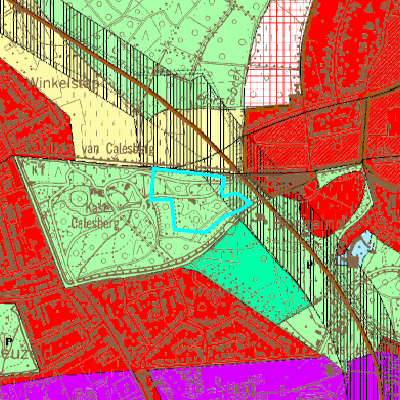This screenshot has height=400, width=400.
Task: Click the pink grid-hatched zone
Action: 277,53
